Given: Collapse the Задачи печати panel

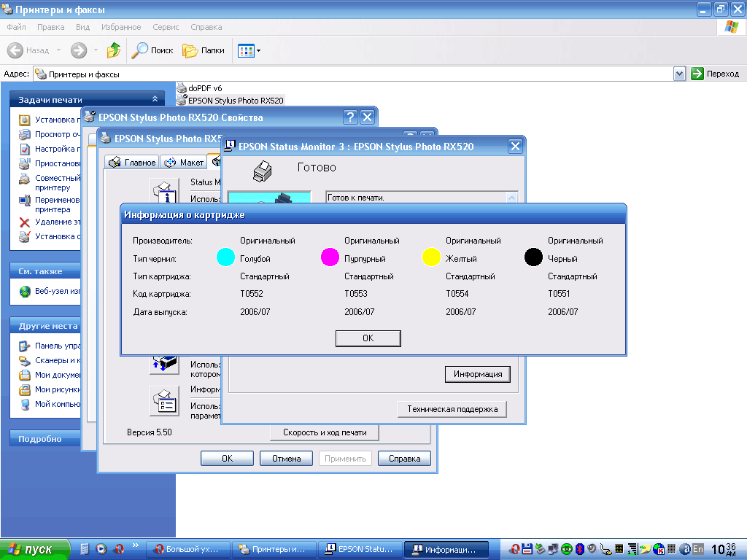Looking at the screenshot, I should tap(155, 99).
